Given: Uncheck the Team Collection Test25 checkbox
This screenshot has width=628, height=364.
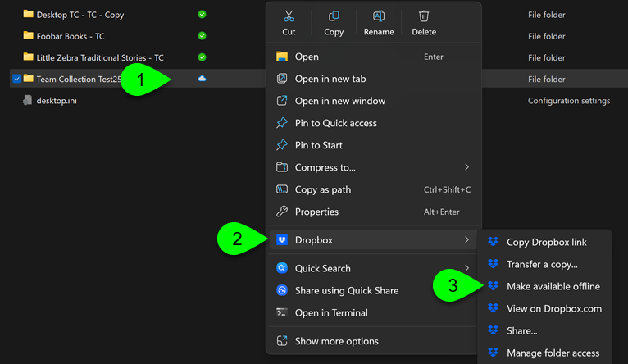Looking at the screenshot, I should click(x=16, y=80).
